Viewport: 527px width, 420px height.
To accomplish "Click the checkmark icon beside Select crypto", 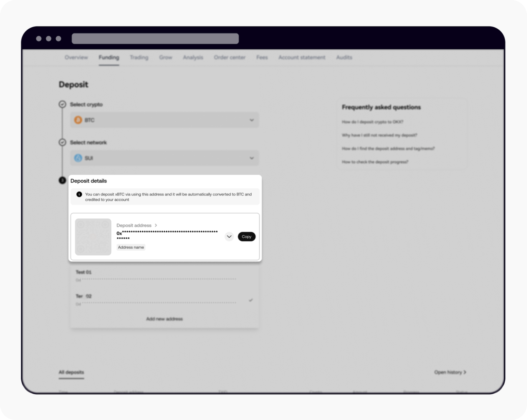I will 62,104.
